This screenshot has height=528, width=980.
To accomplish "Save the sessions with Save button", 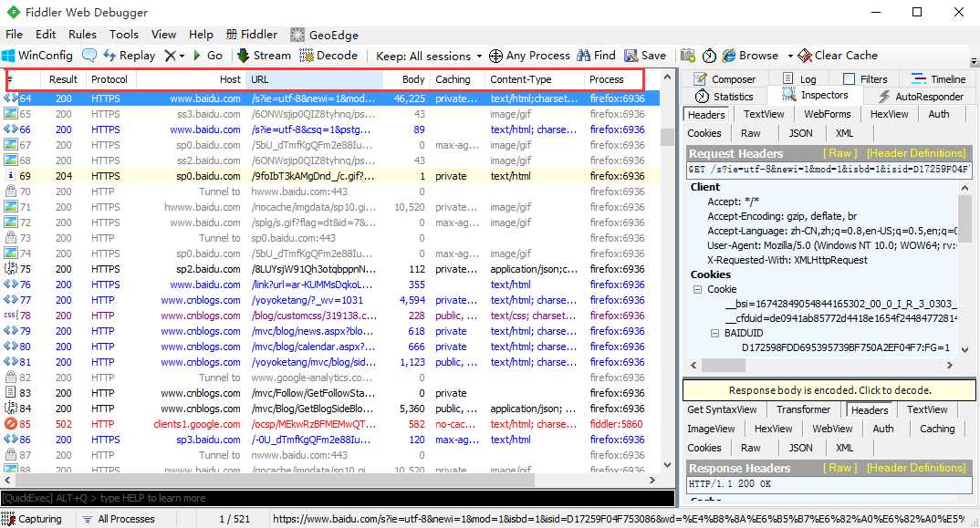I will click(645, 56).
